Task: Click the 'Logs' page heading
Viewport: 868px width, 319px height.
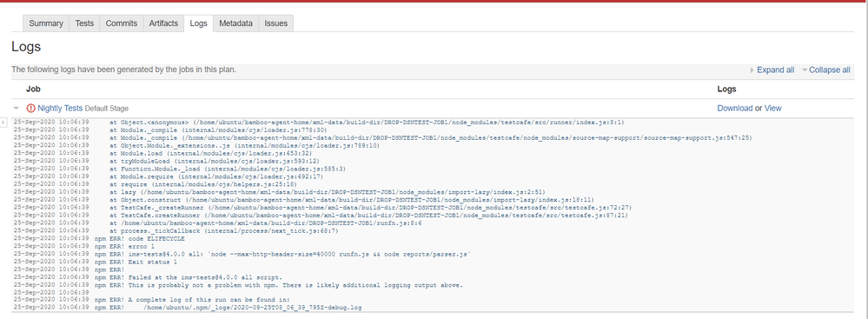Action: click(x=26, y=47)
